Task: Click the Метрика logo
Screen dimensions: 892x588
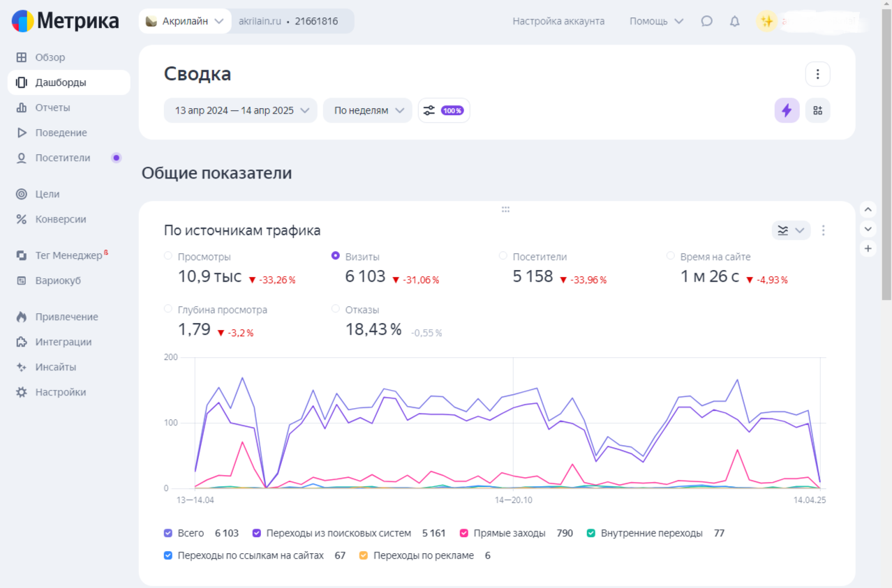Action: [x=65, y=21]
